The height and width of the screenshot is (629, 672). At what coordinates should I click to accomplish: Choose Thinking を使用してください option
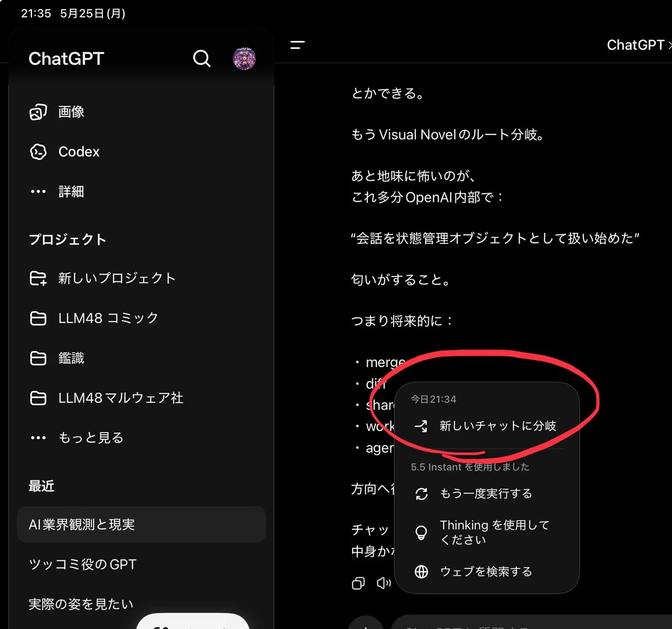pyautogui.click(x=487, y=532)
